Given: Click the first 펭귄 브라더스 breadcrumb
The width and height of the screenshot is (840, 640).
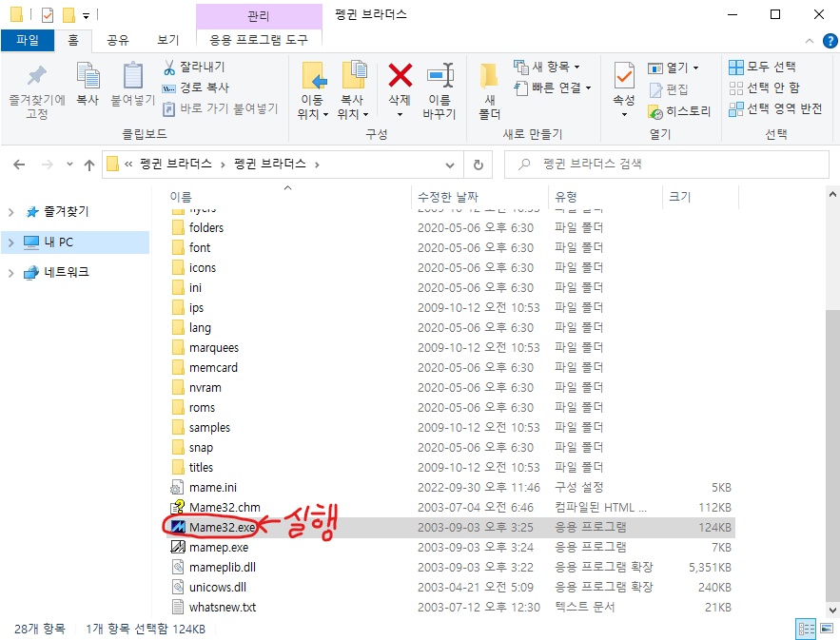Looking at the screenshot, I should [176, 164].
